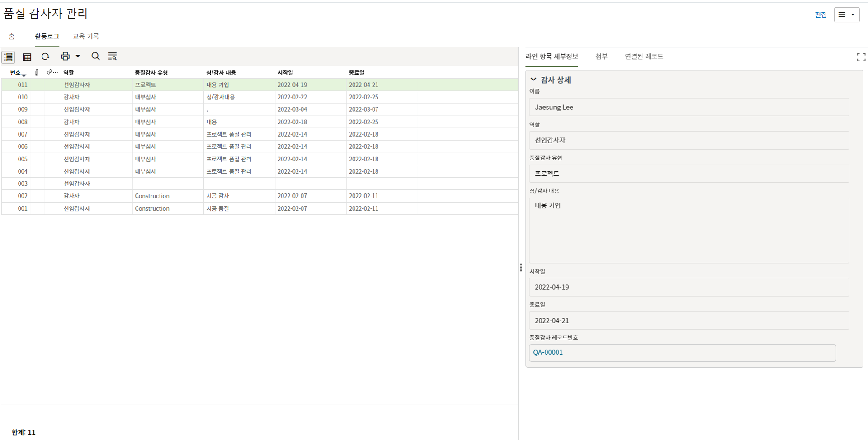Open the hamburger menu dropdown at top right
Image resolution: width=868 pixels, height=443 pixels.
click(846, 14)
